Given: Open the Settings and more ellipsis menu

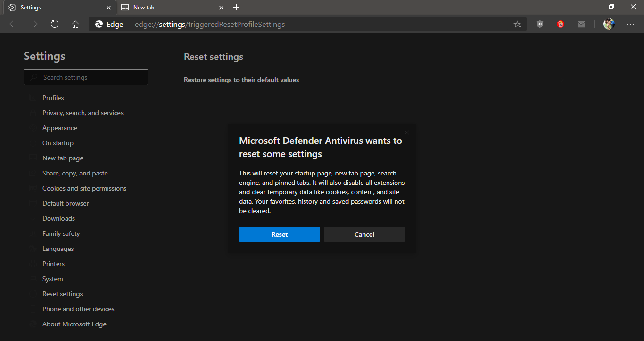Looking at the screenshot, I should tap(631, 24).
